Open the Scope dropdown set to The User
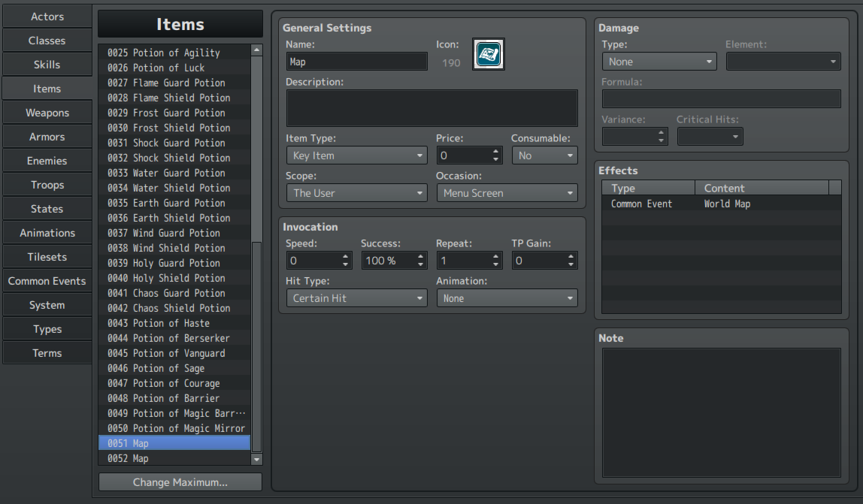The image size is (863, 504). pyautogui.click(x=356, y=193)
